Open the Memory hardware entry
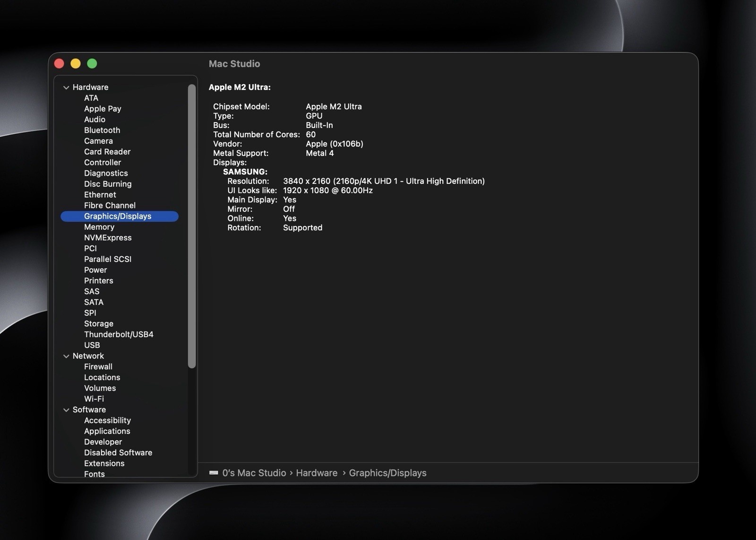Screen dimensions: 756x540 click(x=99, y=227)
